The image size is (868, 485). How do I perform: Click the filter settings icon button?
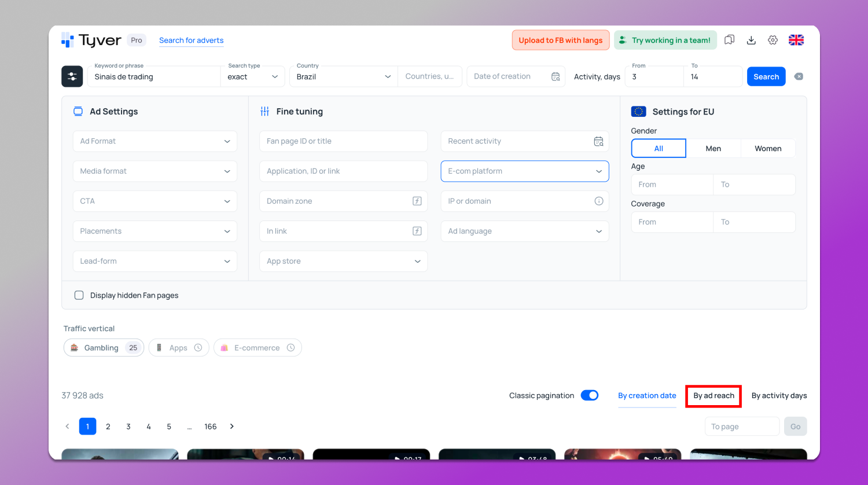72,76
